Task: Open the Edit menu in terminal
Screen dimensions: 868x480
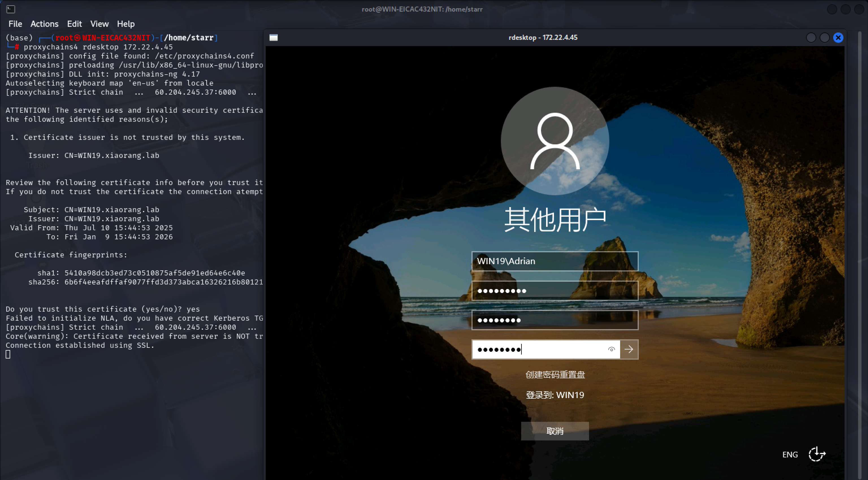Action: click(x=74, y=24)
